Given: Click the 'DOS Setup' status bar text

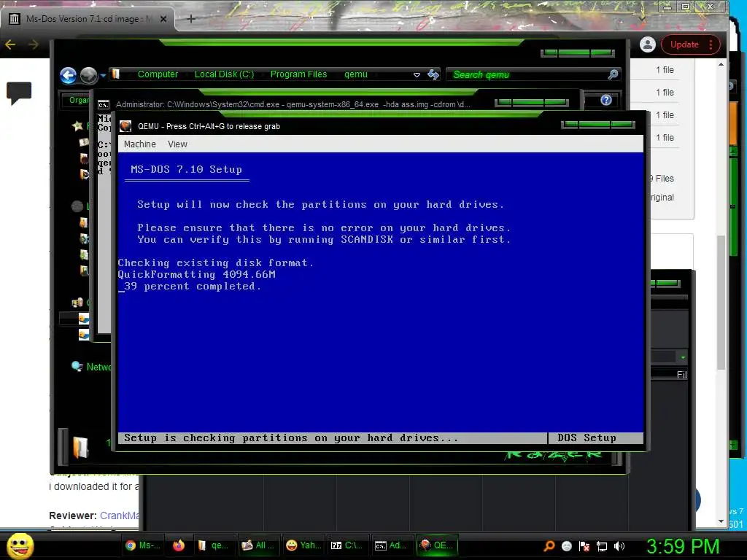Looking at the screenshot, I should tap(587, 437).
